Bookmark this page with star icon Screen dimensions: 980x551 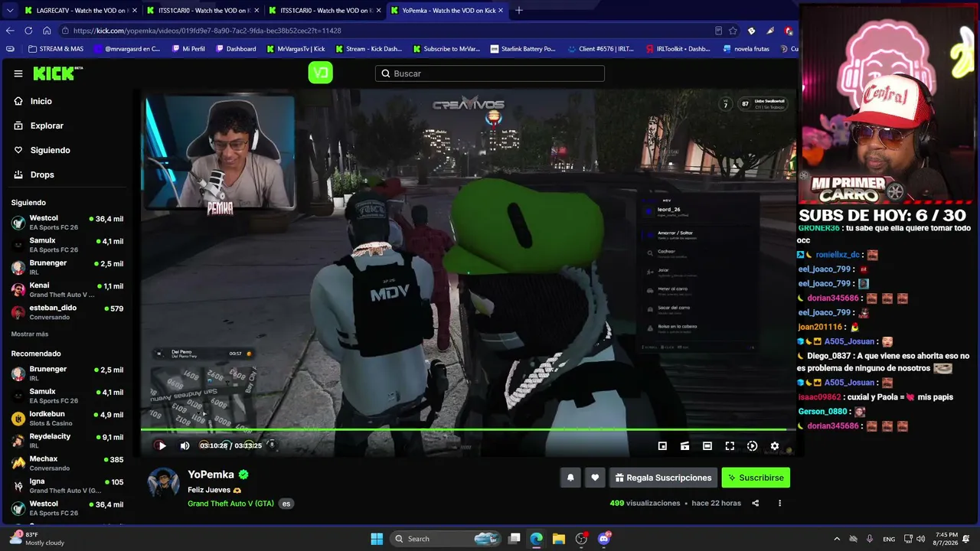point(733,31)
